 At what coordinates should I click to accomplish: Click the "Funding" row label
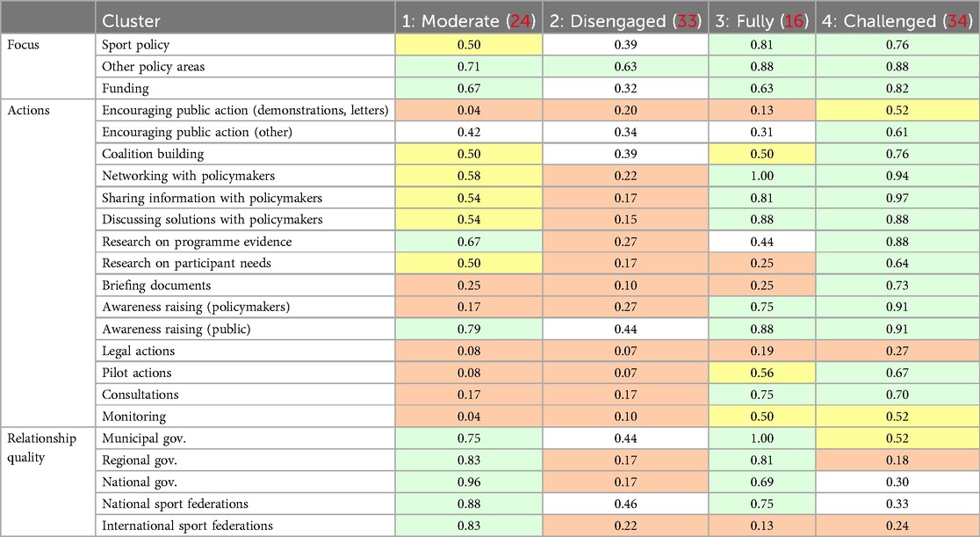(126, 88)
